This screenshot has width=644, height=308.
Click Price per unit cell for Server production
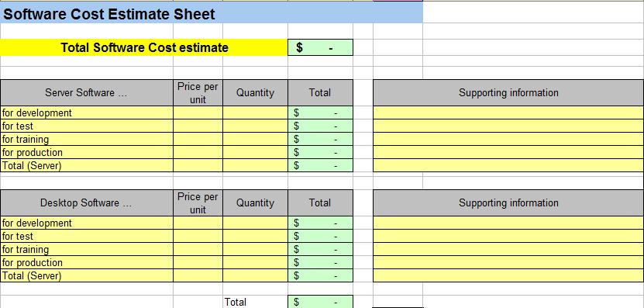(198, 152)
